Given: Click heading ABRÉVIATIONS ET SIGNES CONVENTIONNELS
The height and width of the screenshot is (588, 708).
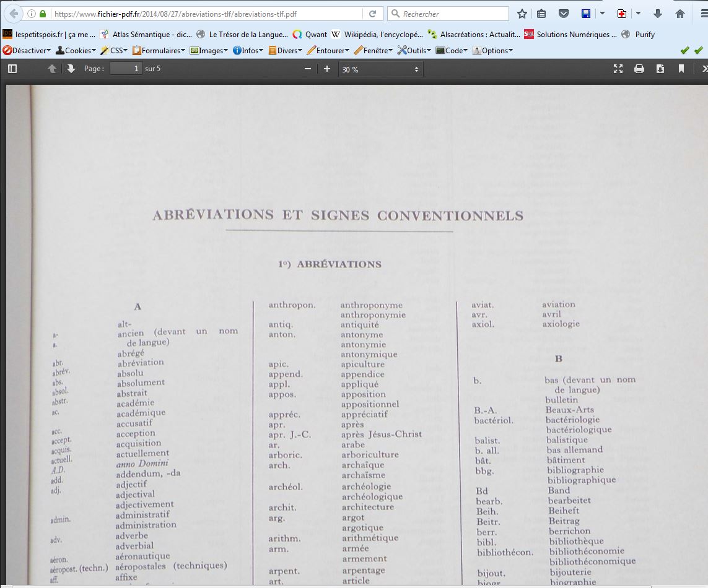Looking at the screenshot, I should (x=338, y=215).
